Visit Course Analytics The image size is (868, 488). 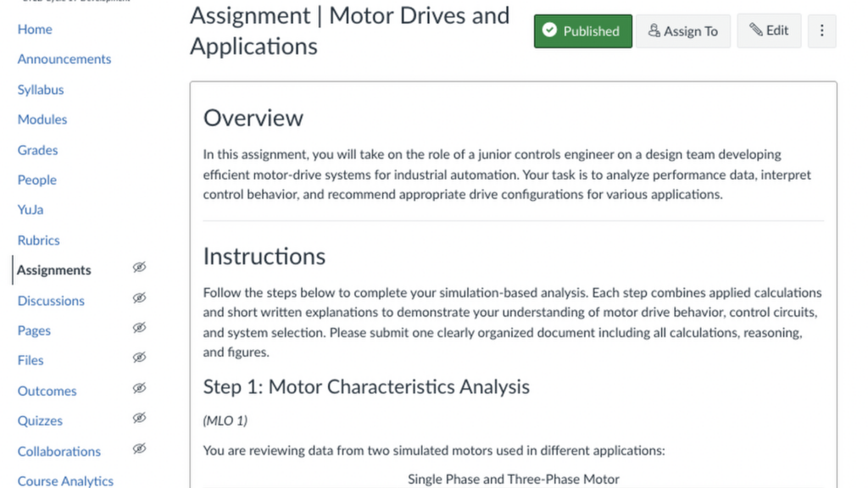[65, 480]
